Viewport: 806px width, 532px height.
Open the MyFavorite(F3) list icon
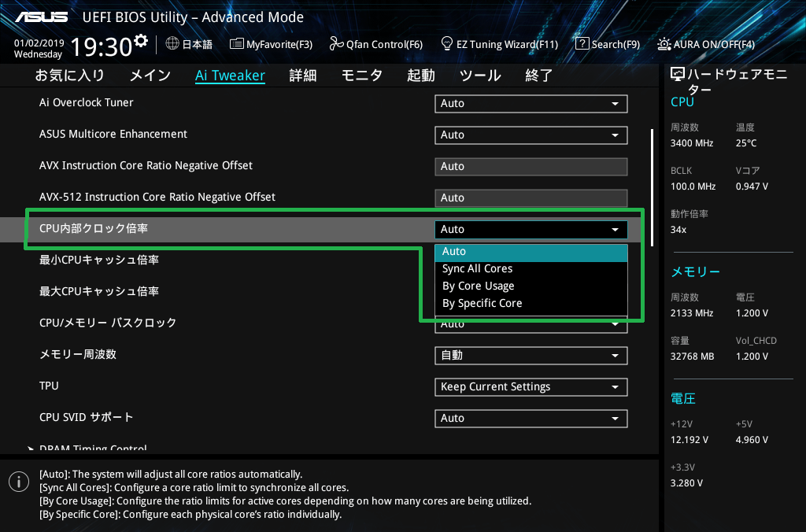236,44
